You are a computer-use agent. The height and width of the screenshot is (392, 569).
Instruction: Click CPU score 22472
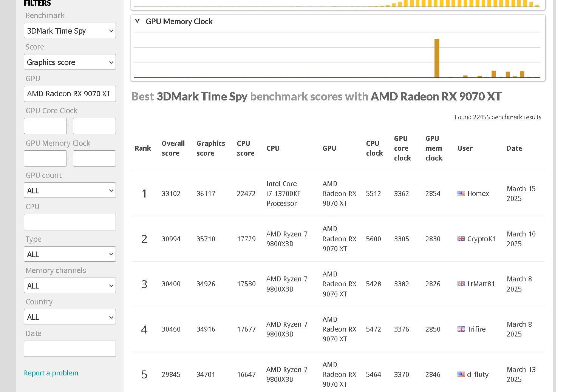(246, 193)
